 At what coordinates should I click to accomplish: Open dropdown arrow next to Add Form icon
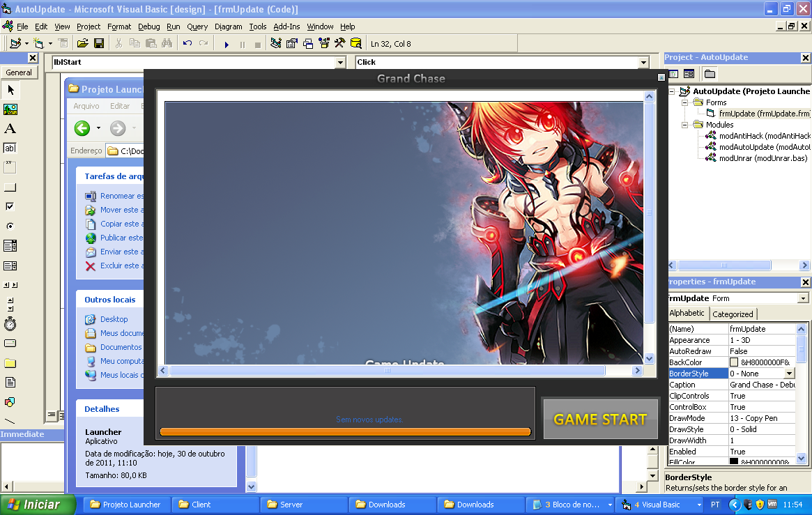50,44
